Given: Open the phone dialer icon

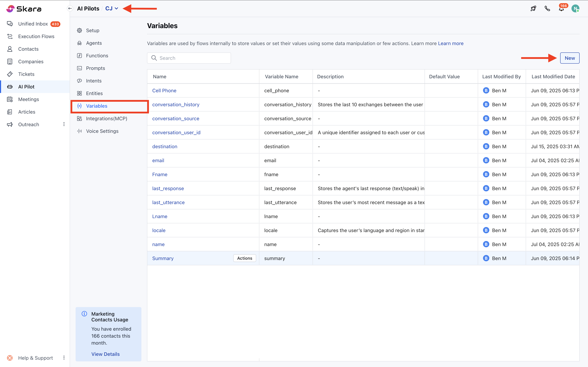Looking at the screenshot, I should [547, 9].
